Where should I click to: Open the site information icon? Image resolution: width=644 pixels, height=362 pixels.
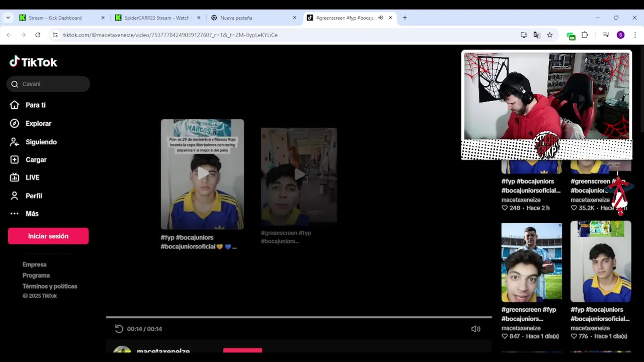55,35
